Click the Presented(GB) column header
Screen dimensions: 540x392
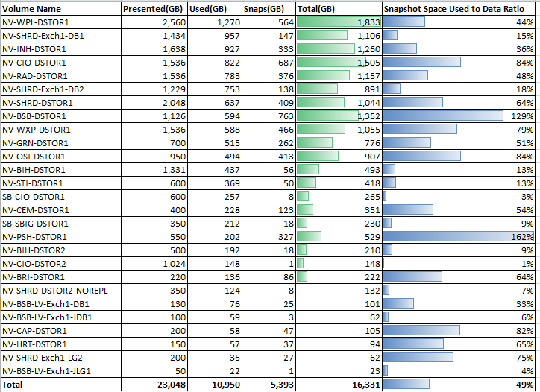coord(154,9)
